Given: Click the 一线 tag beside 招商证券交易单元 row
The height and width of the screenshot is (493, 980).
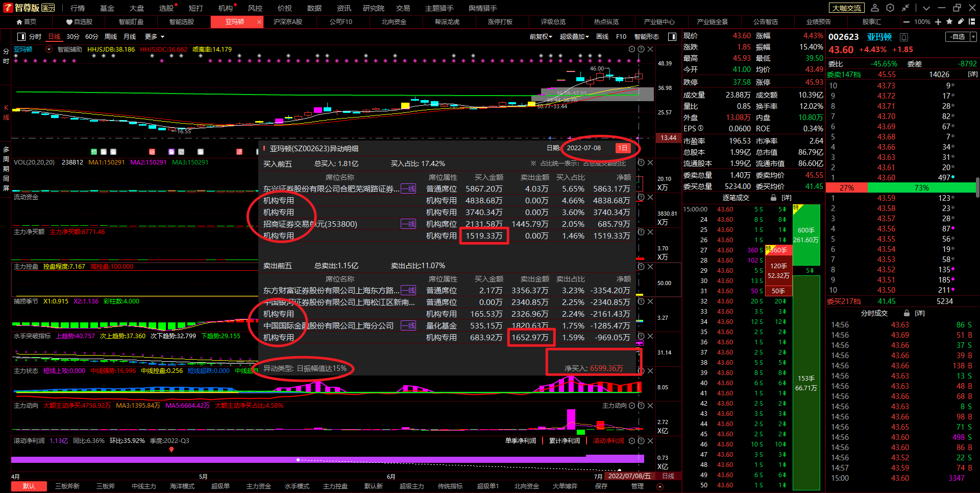Looking at the screenshot, I should click(408, 224).
